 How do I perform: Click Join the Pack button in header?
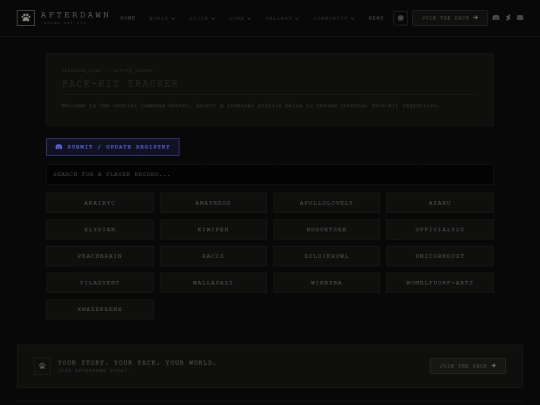click(x=450, y=18)
